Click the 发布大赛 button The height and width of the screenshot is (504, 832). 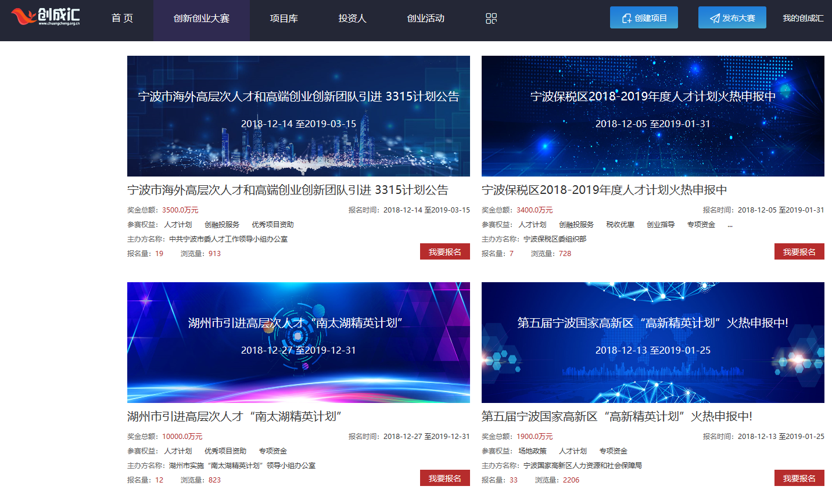pos(732,18)
